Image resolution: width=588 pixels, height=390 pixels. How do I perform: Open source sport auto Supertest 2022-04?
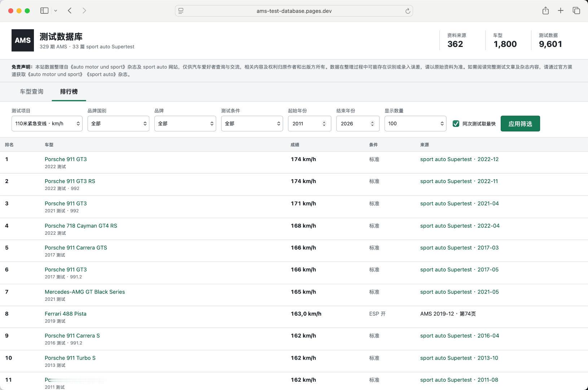coord(460,226)
